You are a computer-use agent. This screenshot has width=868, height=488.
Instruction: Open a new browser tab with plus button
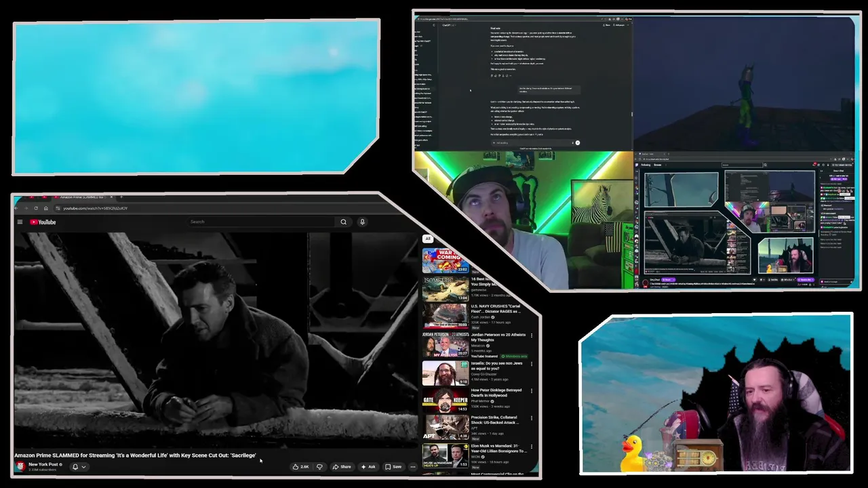[x=121, y=197]
